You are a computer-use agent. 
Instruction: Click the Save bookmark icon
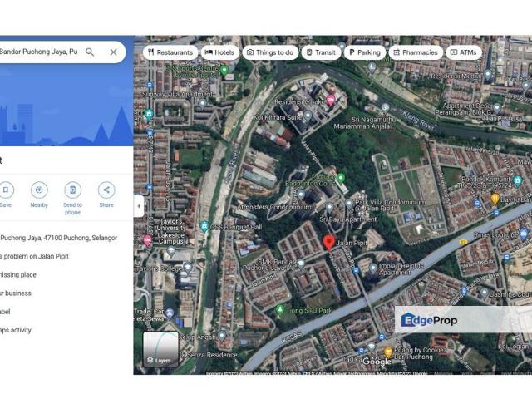pyautogui.click(x=6, y=190)
